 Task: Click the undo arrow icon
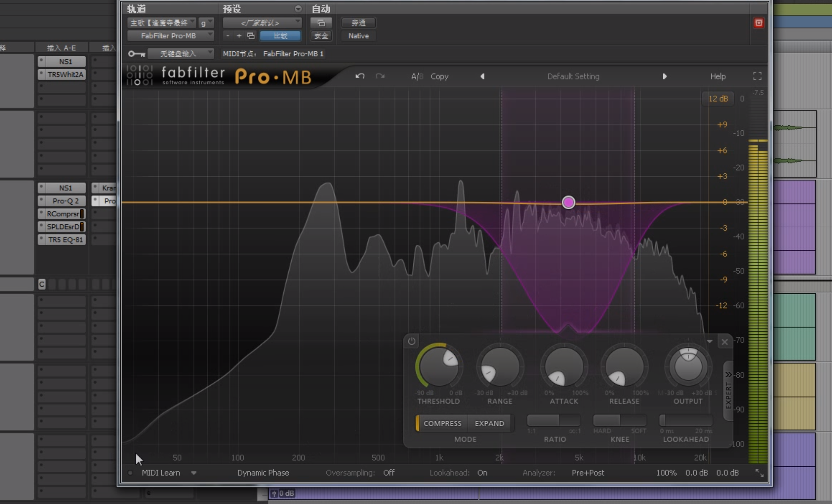point(360,76)
